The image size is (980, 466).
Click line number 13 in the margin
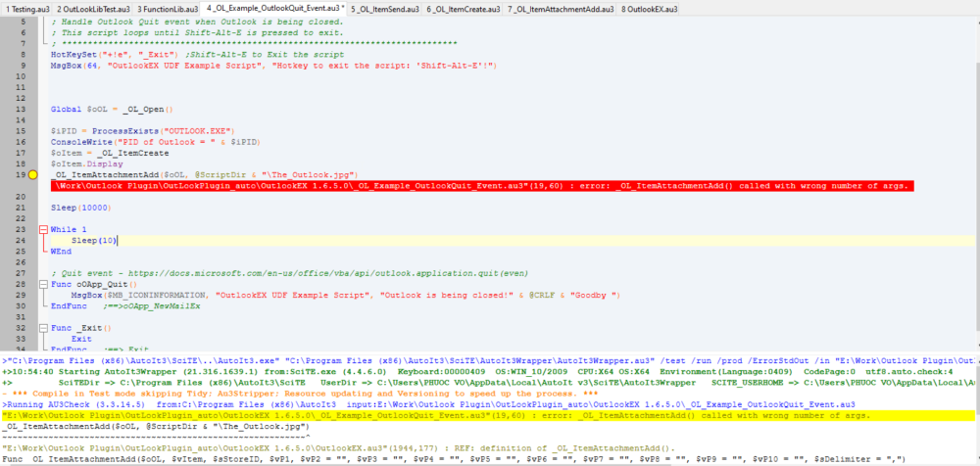(22, 110)
